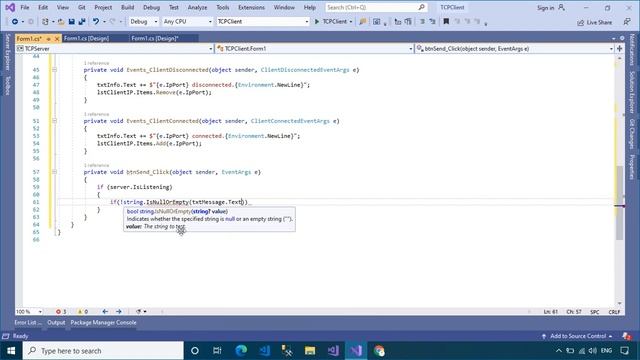Split the editor with plus icon
Viewport: 640px width, 360px height.
pyautogui.click(x=620, y=49)
